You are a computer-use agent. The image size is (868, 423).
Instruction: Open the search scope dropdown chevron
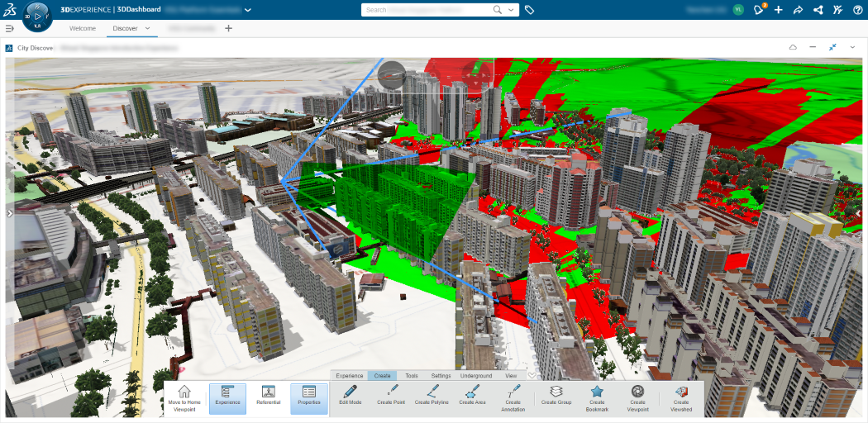point(510,10)
